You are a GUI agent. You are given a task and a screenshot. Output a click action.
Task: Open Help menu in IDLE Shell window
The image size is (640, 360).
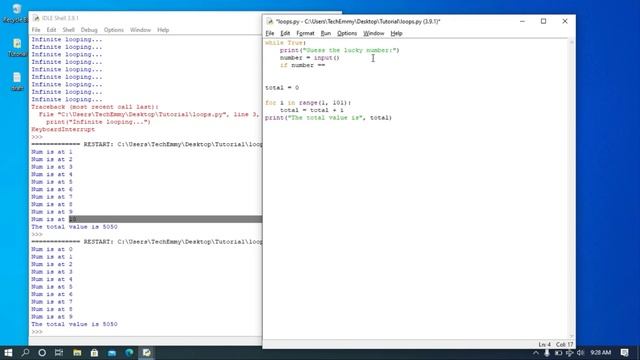coord(163,30)
